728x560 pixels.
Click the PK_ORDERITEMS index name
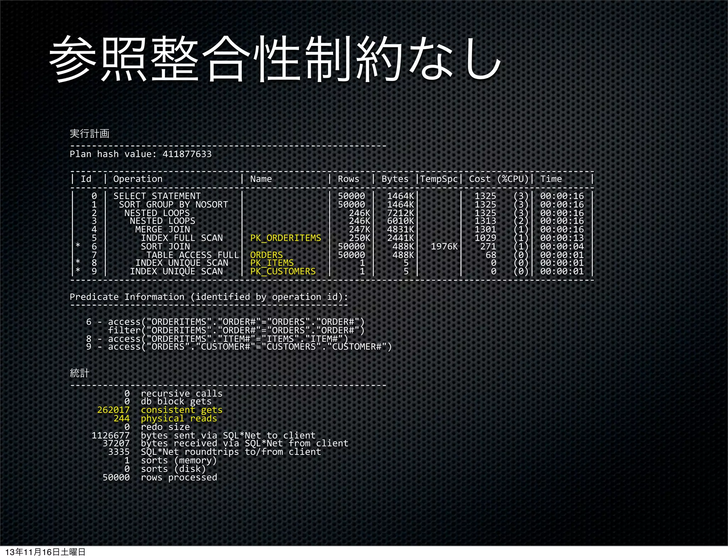[x=285, y=238]
